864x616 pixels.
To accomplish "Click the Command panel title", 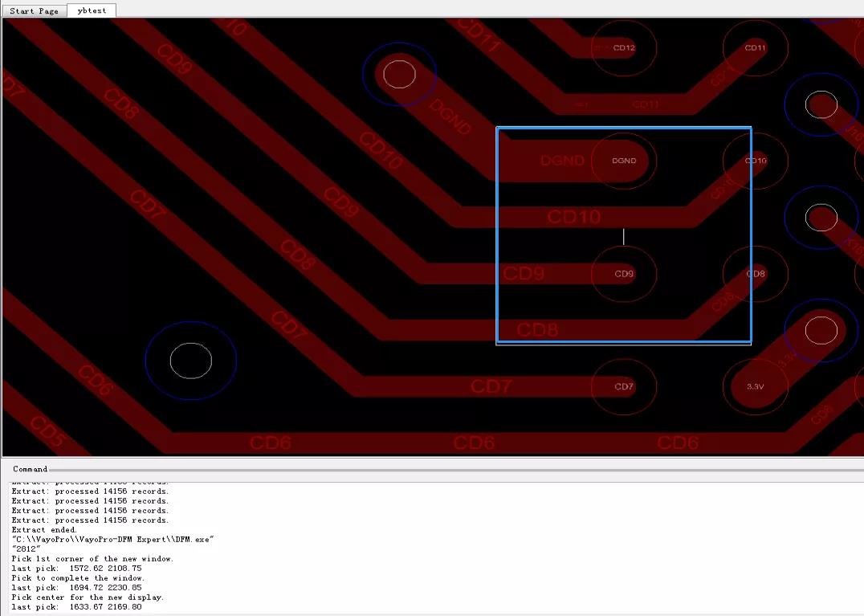I will [31, 469].
